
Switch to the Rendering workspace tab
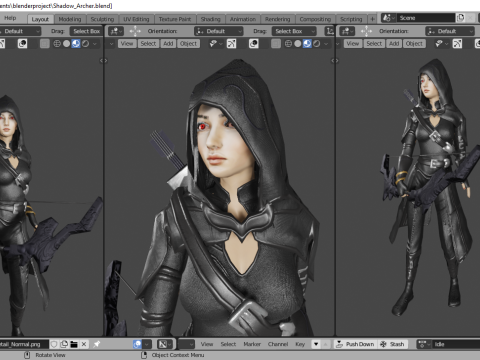(278, 19)
